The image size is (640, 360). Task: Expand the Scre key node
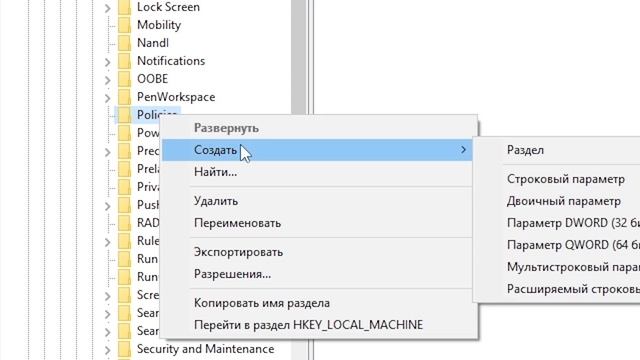point(107,296)
